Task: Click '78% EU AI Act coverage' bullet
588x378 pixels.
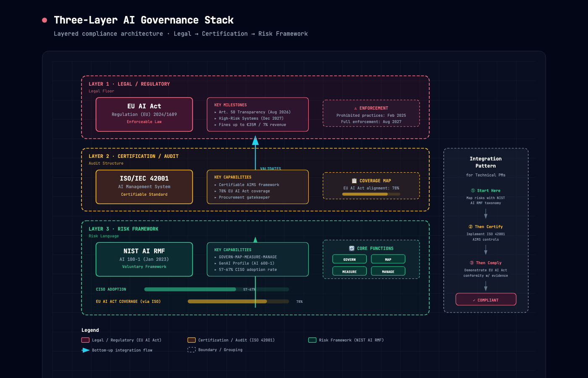Action: (x=244, y=191)
